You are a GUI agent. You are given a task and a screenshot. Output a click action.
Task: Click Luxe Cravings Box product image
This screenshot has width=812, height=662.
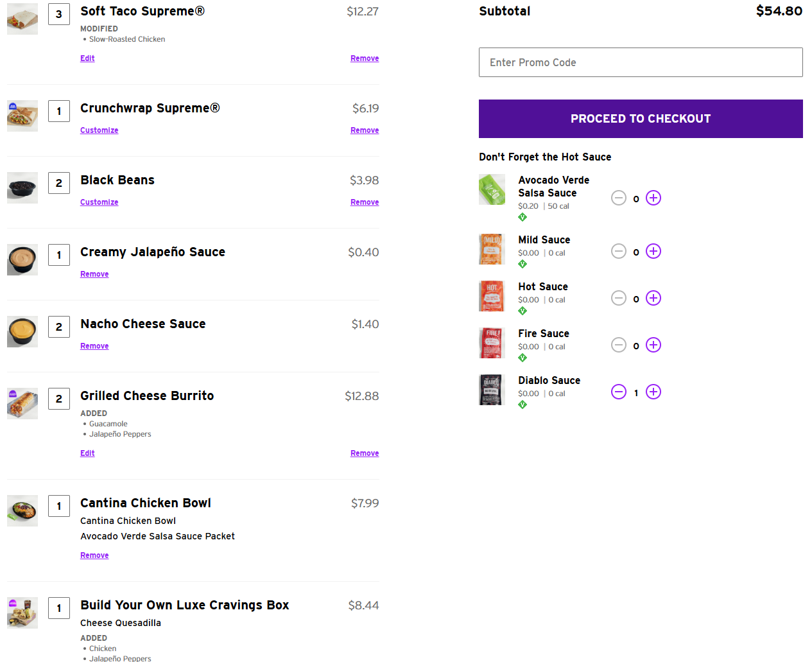point(22,613)
